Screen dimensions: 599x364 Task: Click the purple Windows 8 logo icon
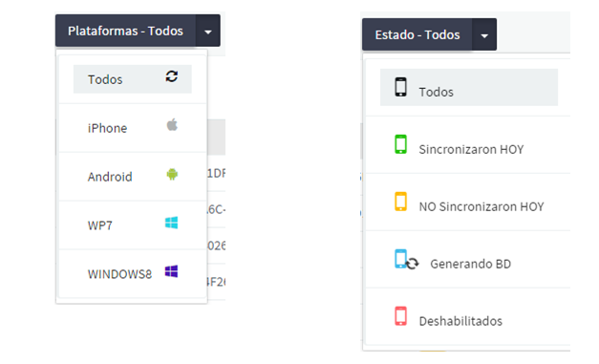pyautogui.click(x=172, y=271)
